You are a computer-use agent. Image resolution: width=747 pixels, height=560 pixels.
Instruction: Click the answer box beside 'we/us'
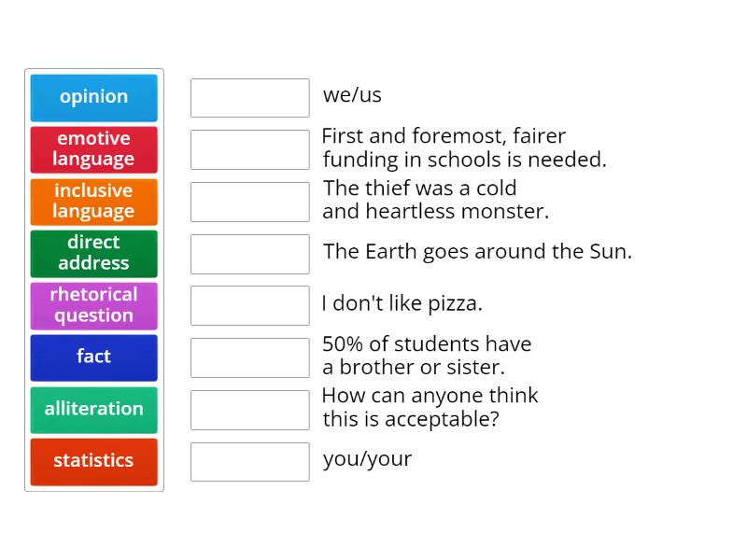pyautogui.click(x=249, y=97)
